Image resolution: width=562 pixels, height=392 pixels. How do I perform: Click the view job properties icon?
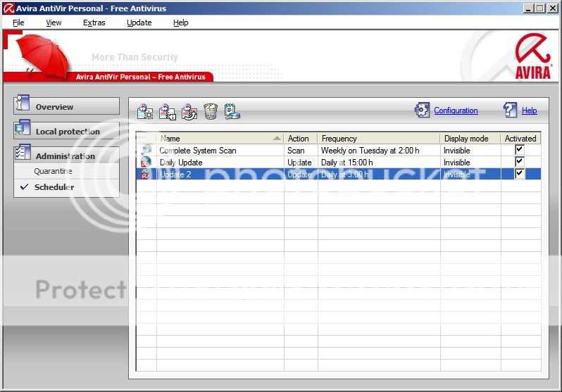[168, 111]
